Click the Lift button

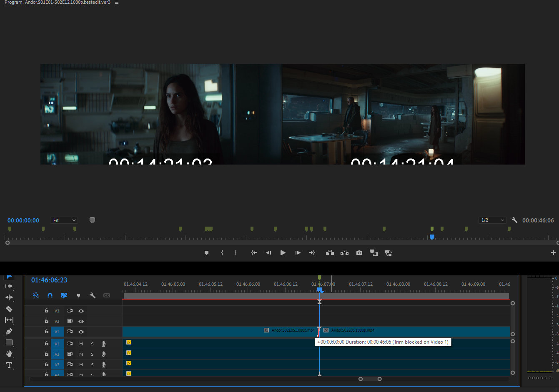[x=330, y=253]
